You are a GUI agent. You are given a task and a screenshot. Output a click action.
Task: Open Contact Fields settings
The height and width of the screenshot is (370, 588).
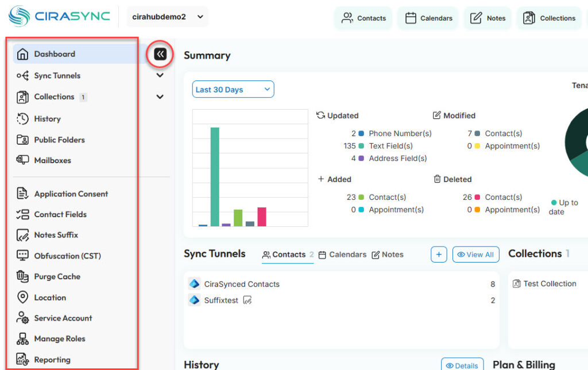point(60,215)
